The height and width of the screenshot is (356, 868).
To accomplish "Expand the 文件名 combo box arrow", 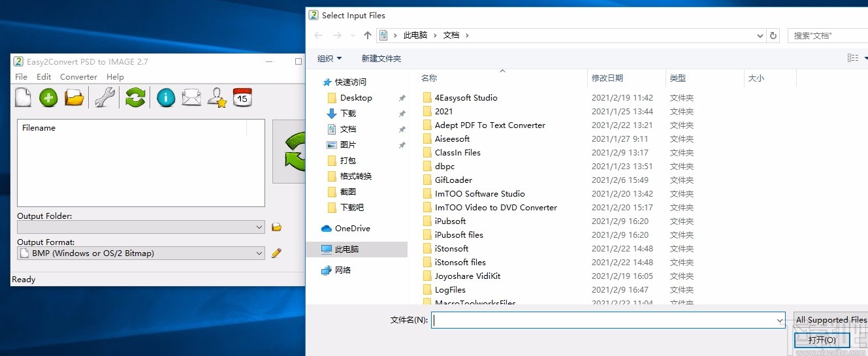I will click(x=780, y=320).
